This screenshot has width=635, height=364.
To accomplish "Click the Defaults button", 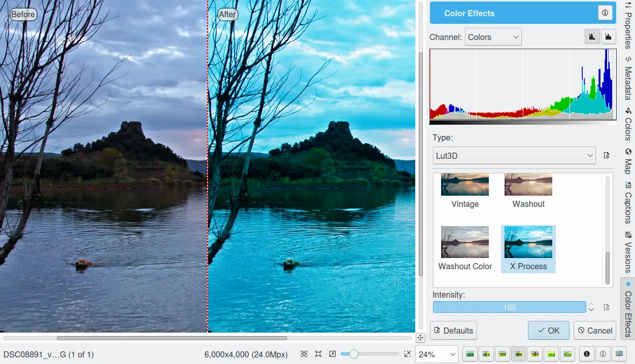I will point(453,331).
